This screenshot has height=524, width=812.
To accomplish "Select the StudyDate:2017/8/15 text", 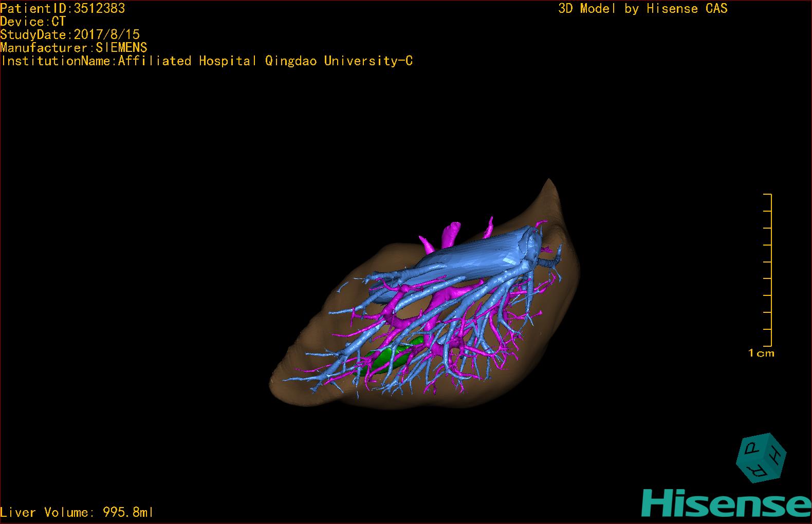I will pos(70,34).
